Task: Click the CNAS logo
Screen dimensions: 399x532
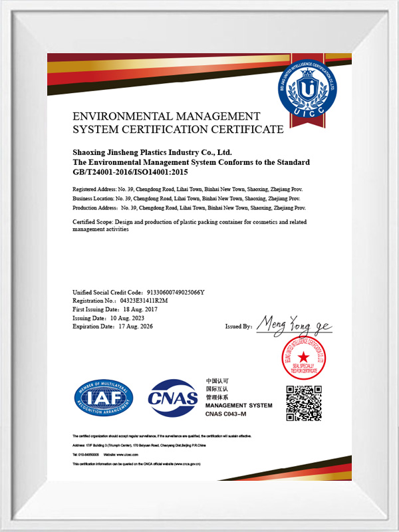Action: [x=173, y=398]
